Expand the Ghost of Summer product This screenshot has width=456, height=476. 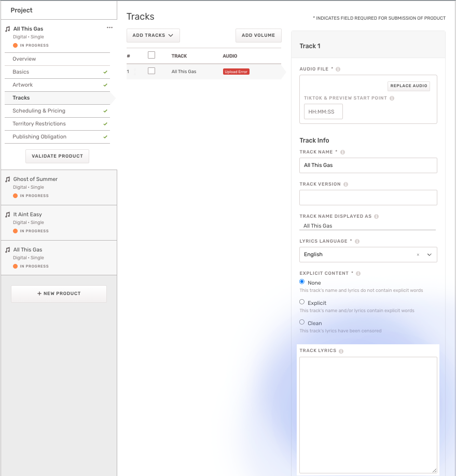[x=35, y=179]
